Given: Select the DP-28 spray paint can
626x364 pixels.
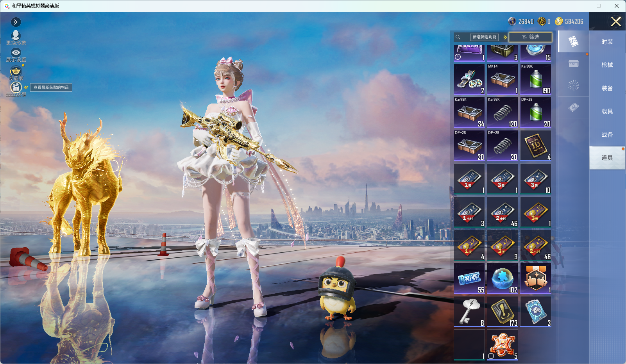Looking at the screenshot, I should 536,112.
